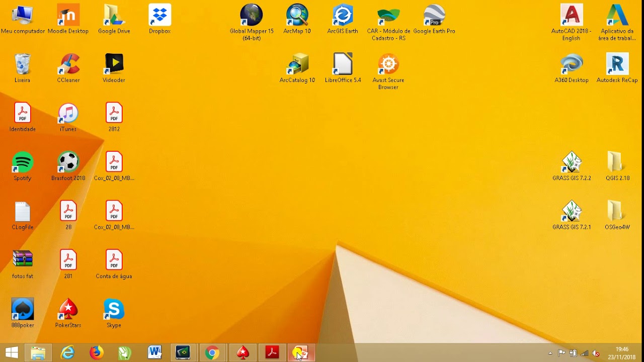The image size is (644, 362).
Task: Open the highlighted recorder app in taskbar
Action: pos(301,353)
